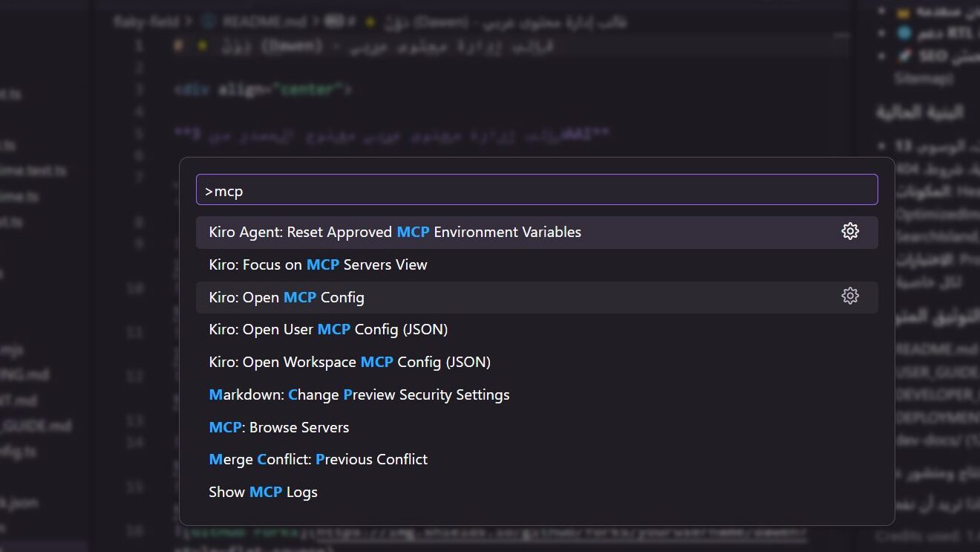
Task: Click the rocket SEO icon in the right sidebar
Action: 904,56
